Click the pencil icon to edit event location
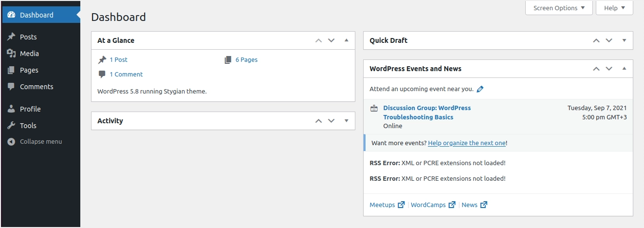644x228 pixels. pos(480,89)
